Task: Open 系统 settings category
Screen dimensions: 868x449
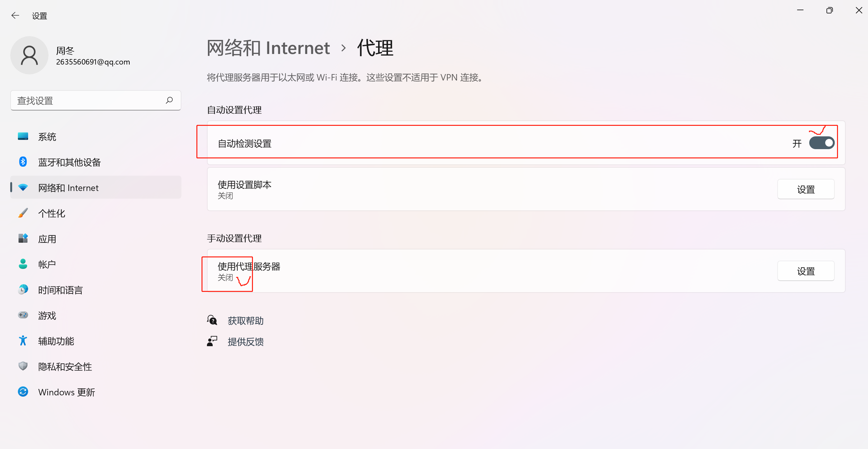Action: coord(47,137)
